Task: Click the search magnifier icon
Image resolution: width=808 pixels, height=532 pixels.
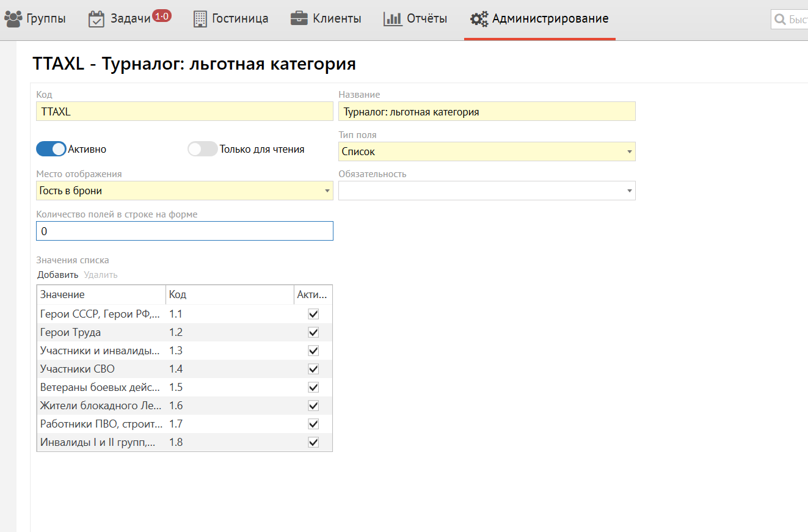Action: point(780,20)
